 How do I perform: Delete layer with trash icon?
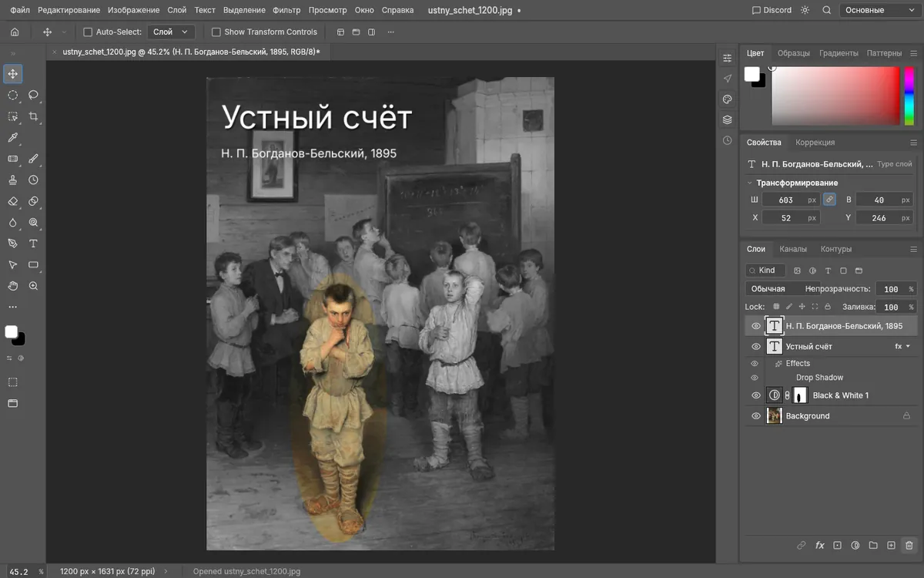click(909, 545)
